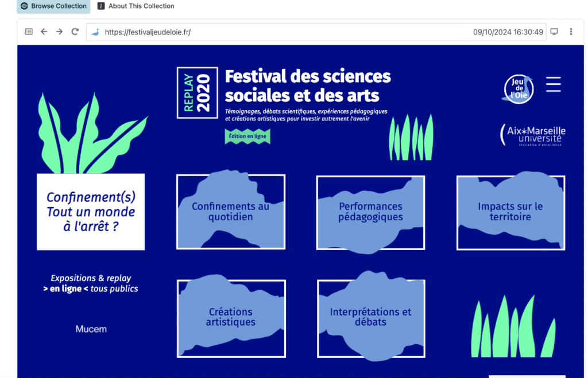Open the Impacts sur le territoire section
588x378 pixels.
[510, 212]
